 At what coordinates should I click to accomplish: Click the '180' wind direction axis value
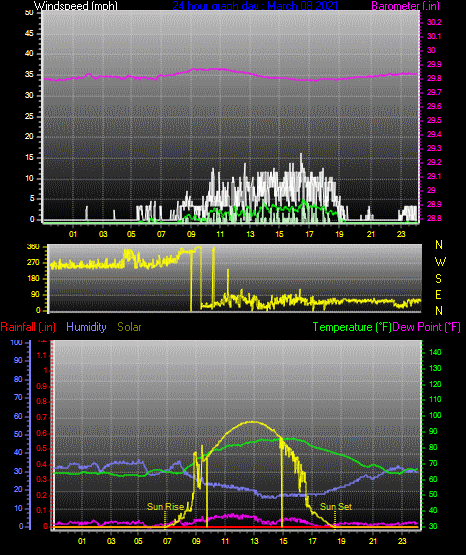pyautogui.click(x=33, y=279)
